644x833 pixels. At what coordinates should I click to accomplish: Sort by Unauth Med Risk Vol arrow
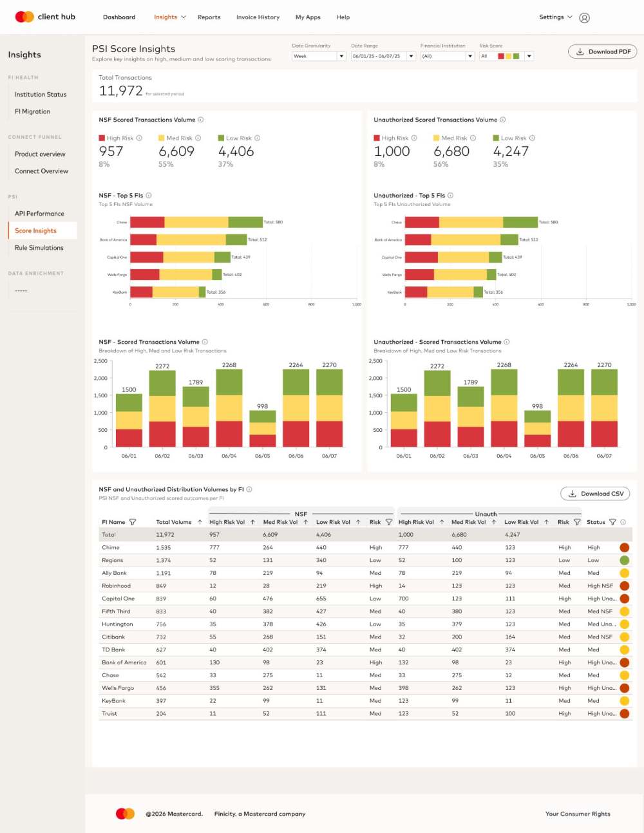click(494, 522)
